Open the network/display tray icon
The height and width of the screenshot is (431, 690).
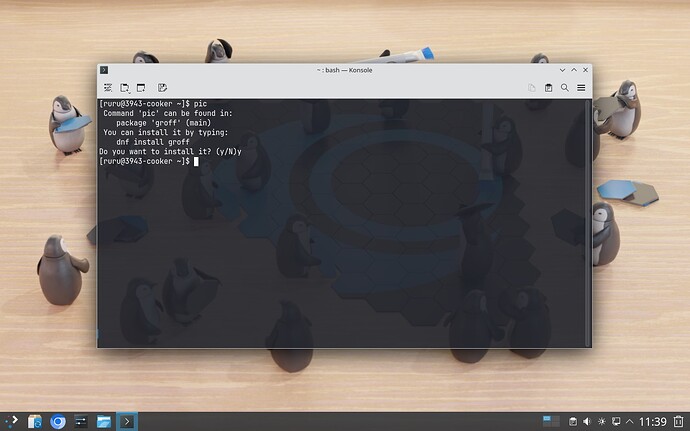coord(616,421)
